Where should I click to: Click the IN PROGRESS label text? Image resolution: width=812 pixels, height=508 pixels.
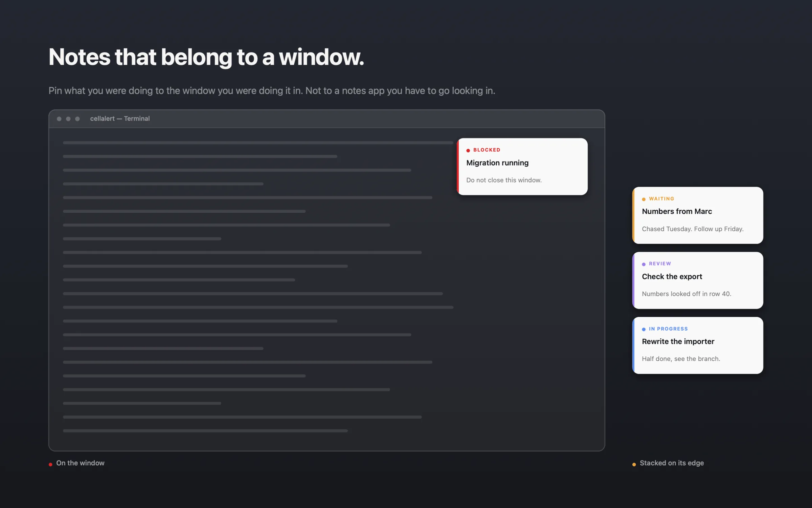668,329
